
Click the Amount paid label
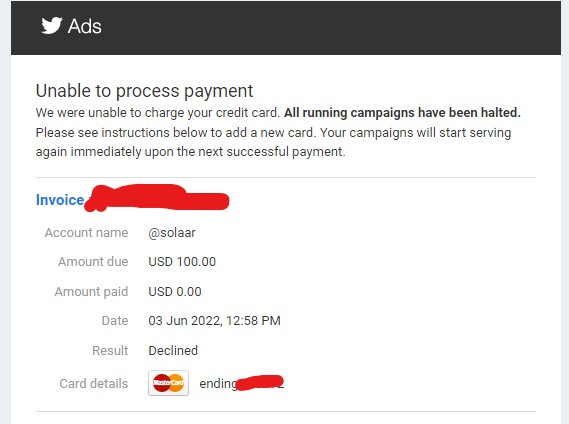tap(91, 292)
